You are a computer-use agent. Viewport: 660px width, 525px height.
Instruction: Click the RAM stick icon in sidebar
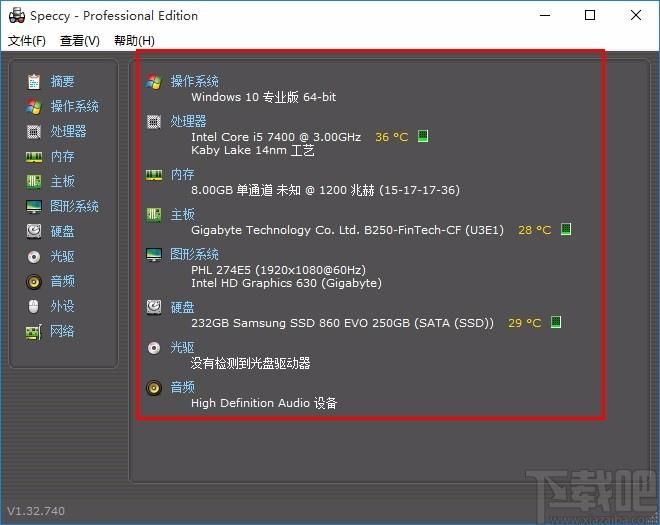(x=34, y=157)
